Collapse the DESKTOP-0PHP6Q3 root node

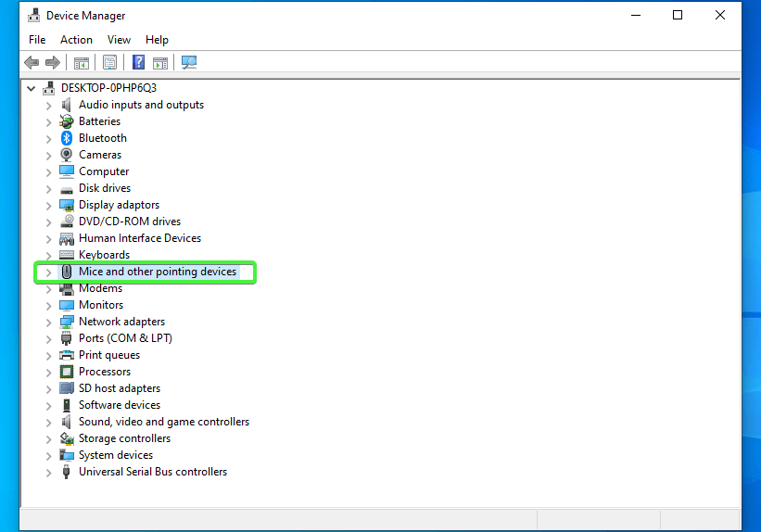click(32, 88)
